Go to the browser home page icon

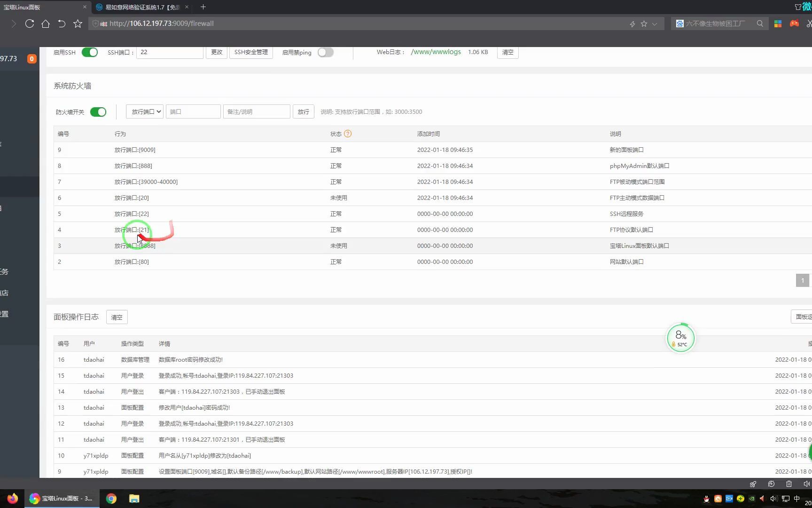(x=46, y=24)
